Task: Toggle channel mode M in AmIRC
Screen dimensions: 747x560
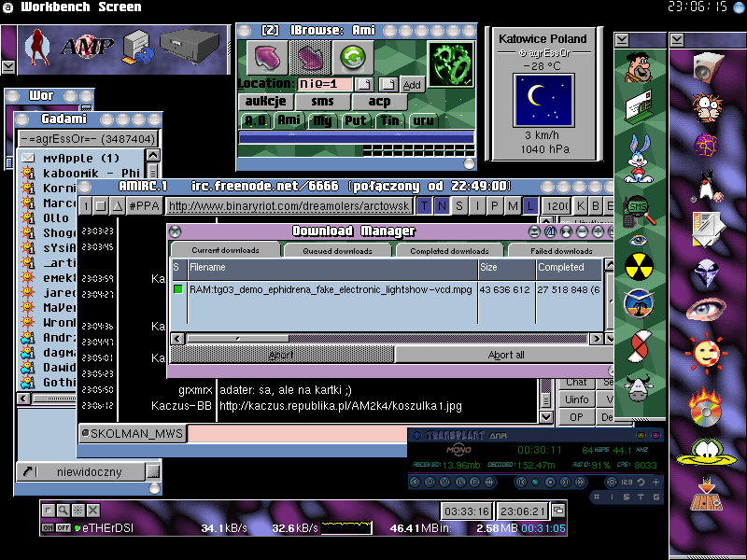Action: point(513,205)
